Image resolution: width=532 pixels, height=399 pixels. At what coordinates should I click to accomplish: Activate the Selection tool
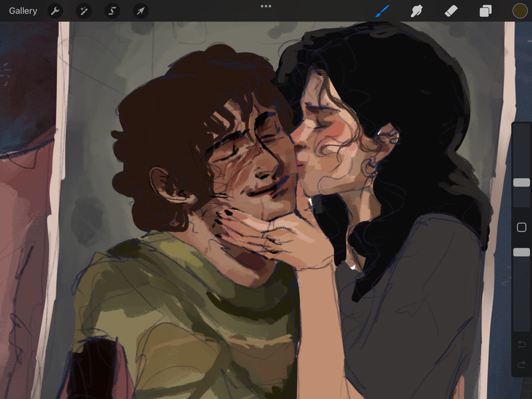point(112,11)
